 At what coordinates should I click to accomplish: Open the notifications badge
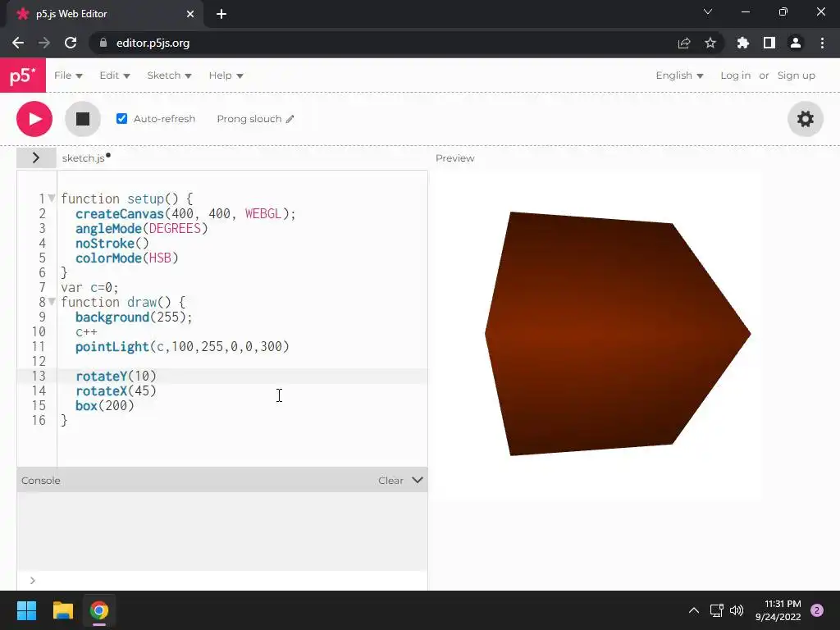point(817,610)
